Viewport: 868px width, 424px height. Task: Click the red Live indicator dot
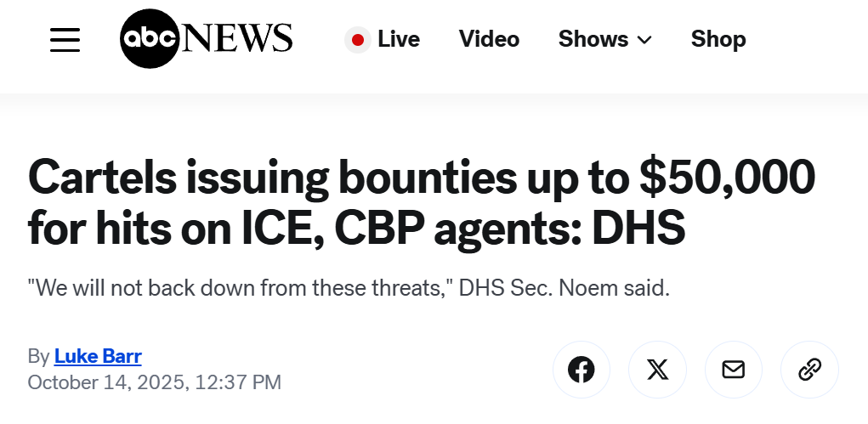[358, 40]
